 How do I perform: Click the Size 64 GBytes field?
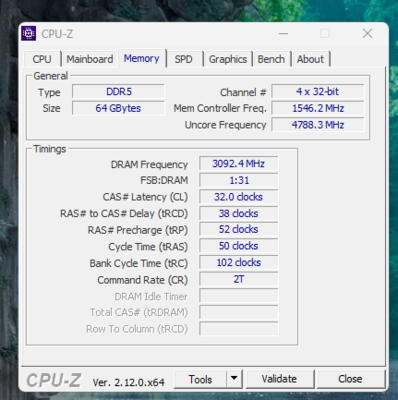118,108
